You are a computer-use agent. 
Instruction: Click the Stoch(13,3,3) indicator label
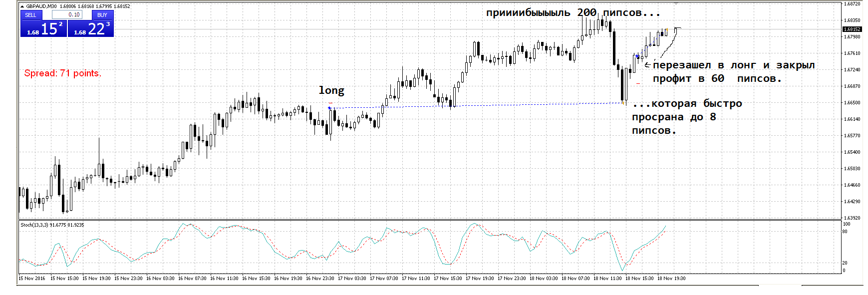[34, 225]
